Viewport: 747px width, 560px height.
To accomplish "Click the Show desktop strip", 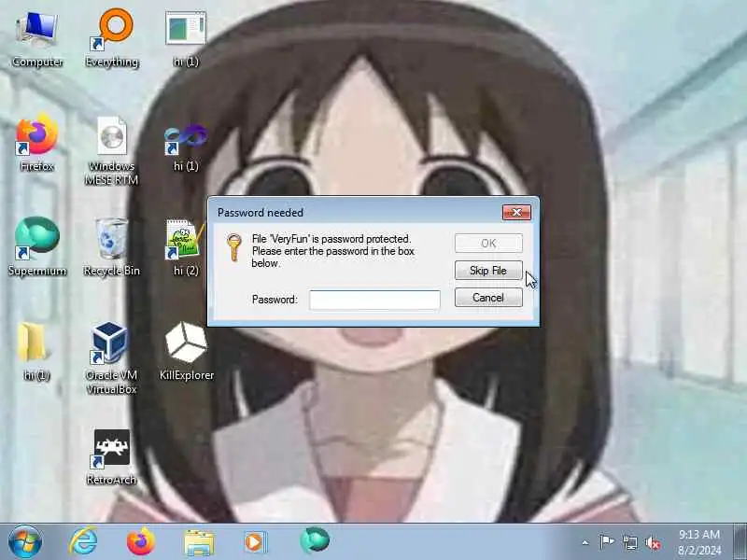I will coord(740,542).
